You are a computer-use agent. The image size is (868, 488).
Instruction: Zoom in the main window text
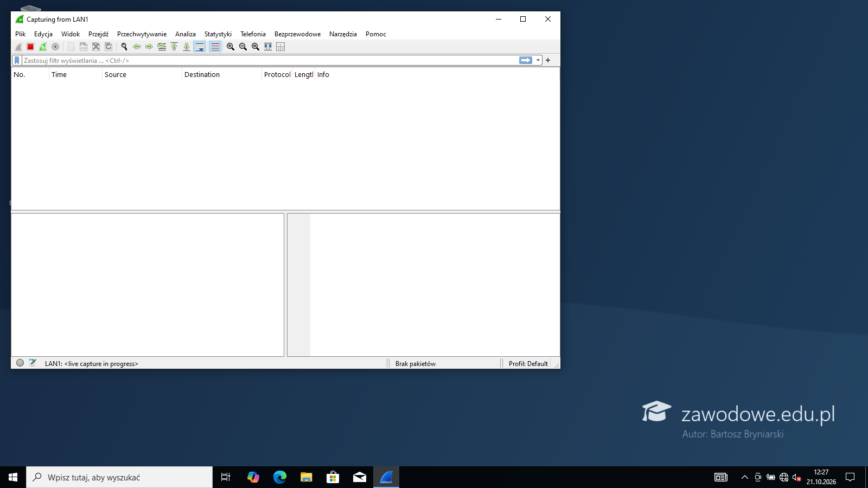231,47
